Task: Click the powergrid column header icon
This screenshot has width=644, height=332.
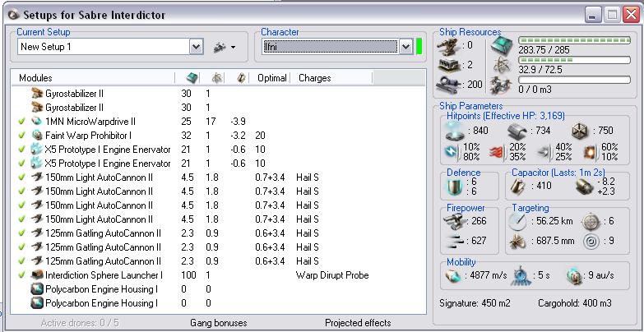Action: [217, 78]
